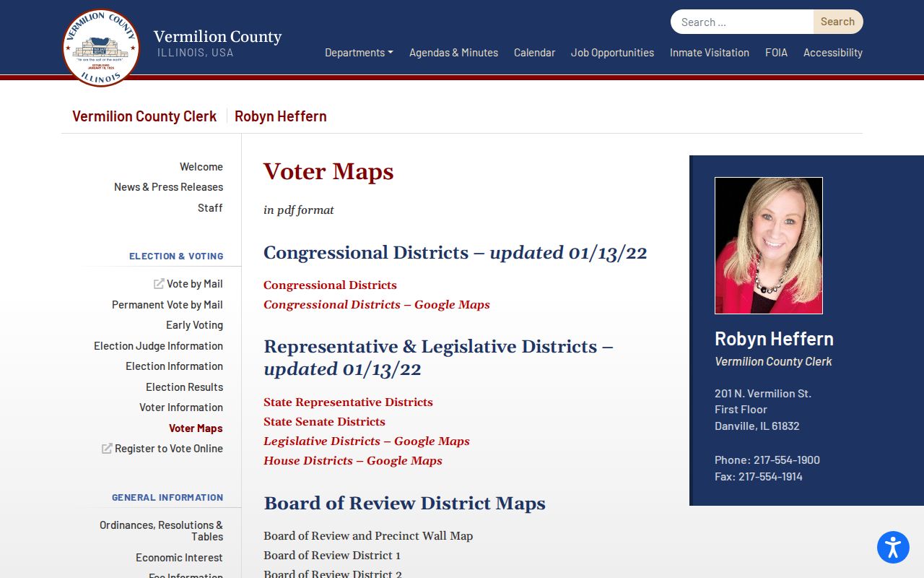Click Robyn Heffern's portrait photo
Viewport: 924px width, 578px height.
click(x=769, y=246)
